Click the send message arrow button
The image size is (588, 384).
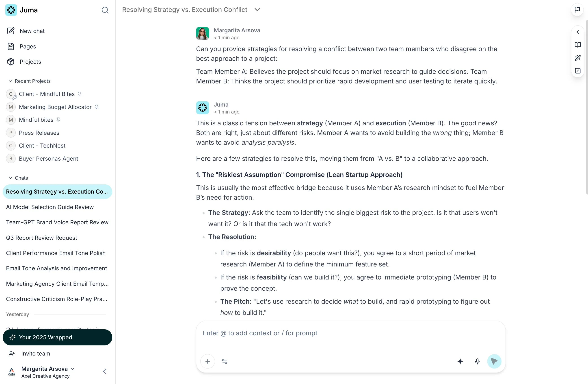pos(494,361)
